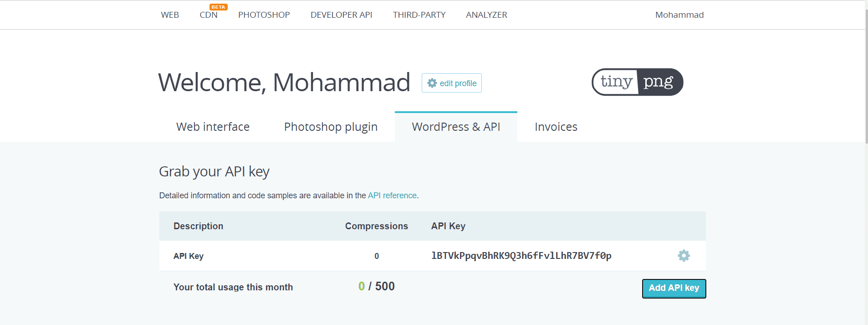This screenshot has height=325, width=868.
Task: Click the 'API Key' description cell in the table row
Action: coord(189,256)
